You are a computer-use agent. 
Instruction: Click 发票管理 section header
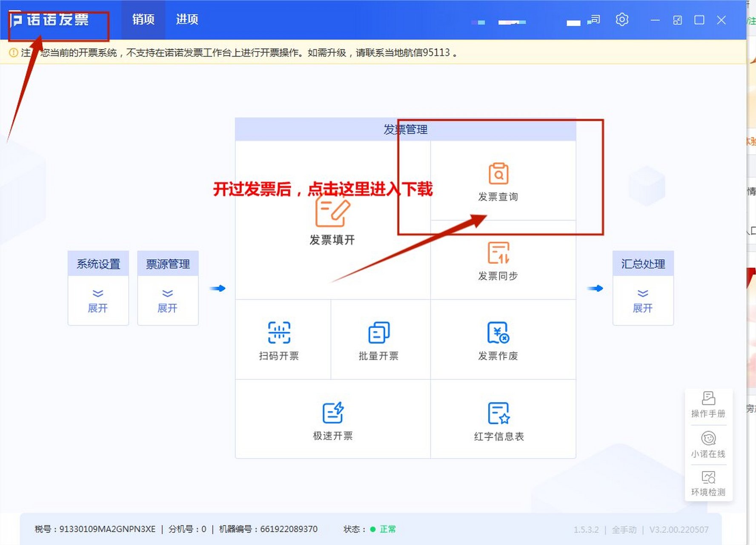click(x=406, y=129)
